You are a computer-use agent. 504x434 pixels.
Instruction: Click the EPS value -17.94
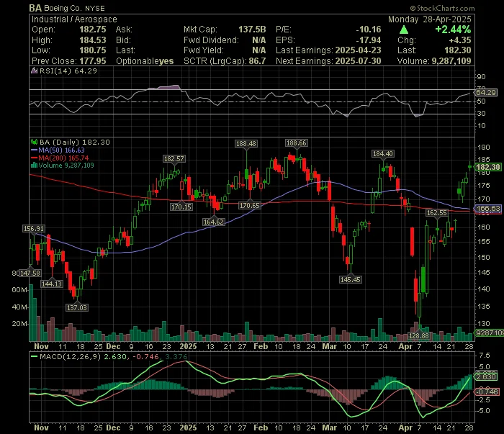click(369, 40)
